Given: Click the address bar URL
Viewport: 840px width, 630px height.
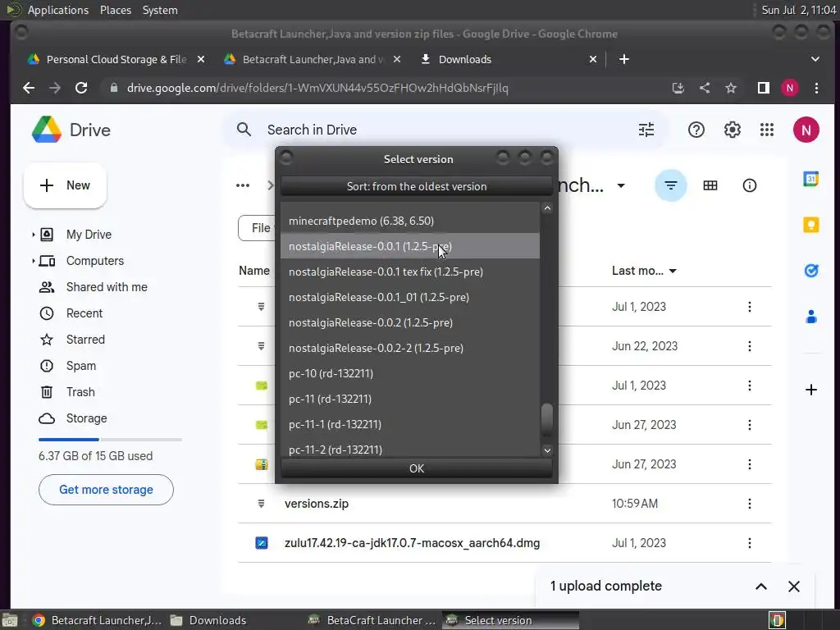Looking at the screenshot, I should tap(317, 88).
